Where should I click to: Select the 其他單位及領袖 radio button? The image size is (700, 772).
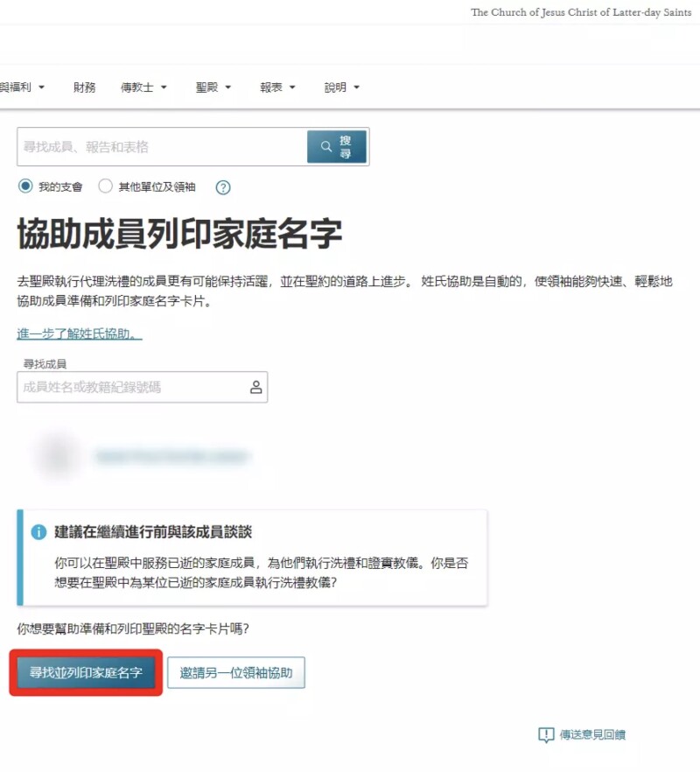tap(105, 186)
